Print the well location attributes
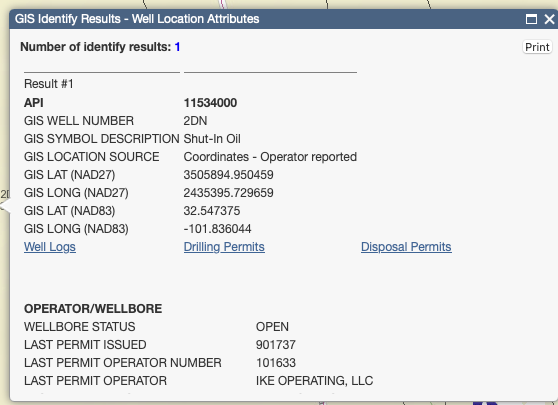This screenshot has width=558, height=405. pos(537,47)
